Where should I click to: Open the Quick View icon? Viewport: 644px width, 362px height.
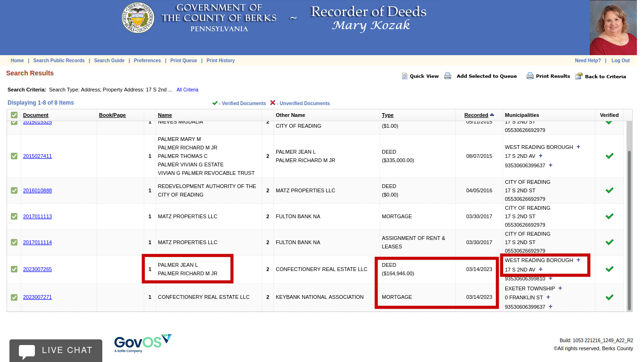click(405, 76)
